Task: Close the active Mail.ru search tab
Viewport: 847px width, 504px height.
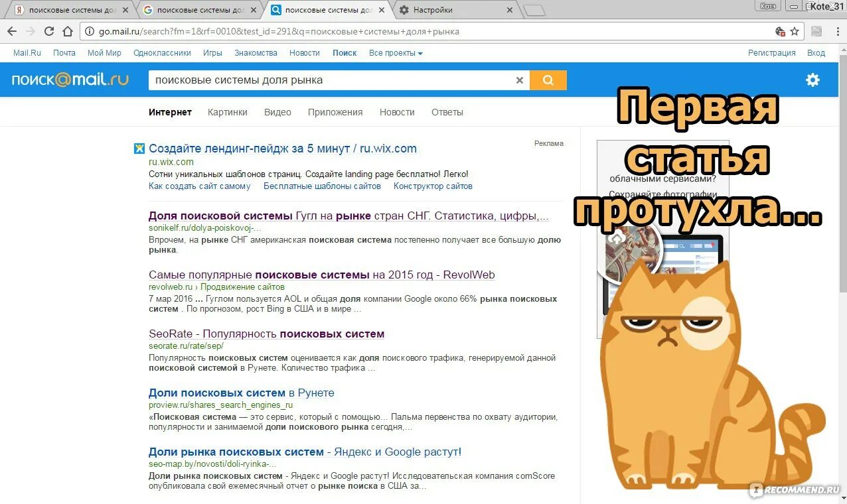Action: point(382,10)
